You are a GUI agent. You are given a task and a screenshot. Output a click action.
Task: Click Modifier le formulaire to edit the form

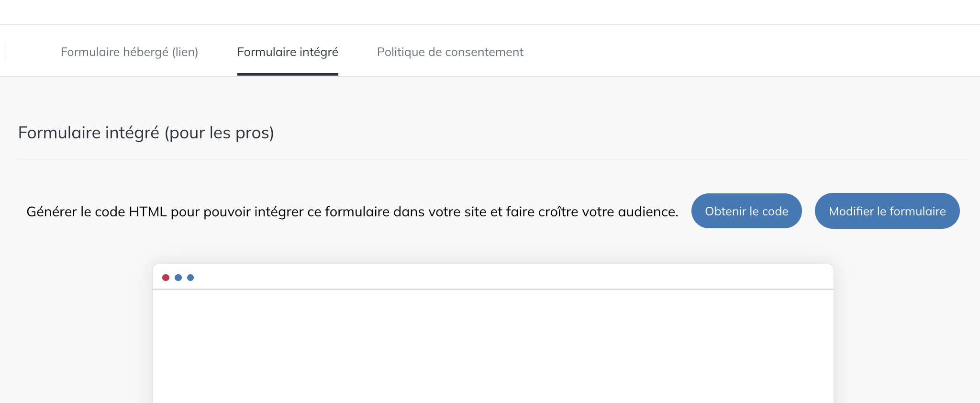pyautogui.click(x=887, y=211)
